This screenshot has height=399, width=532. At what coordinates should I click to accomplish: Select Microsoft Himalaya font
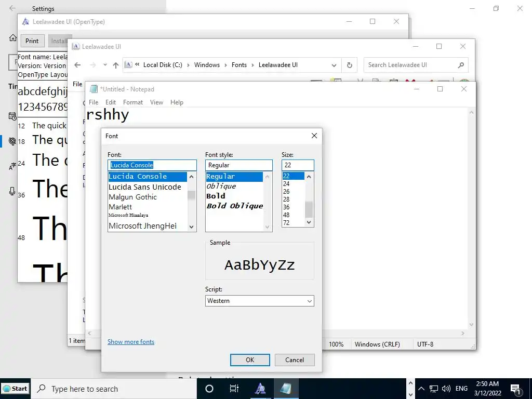[x=128, y=215]
